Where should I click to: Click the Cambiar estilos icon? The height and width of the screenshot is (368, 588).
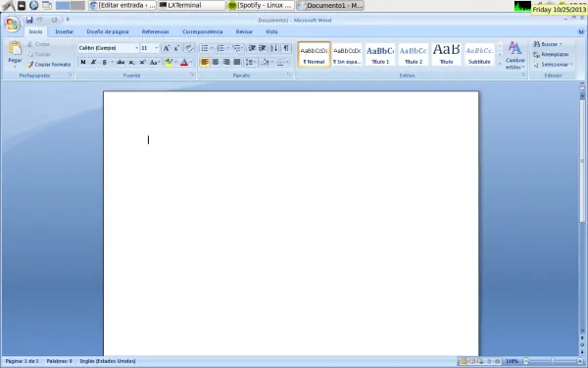pyautogui.click(x=514, y=48)
